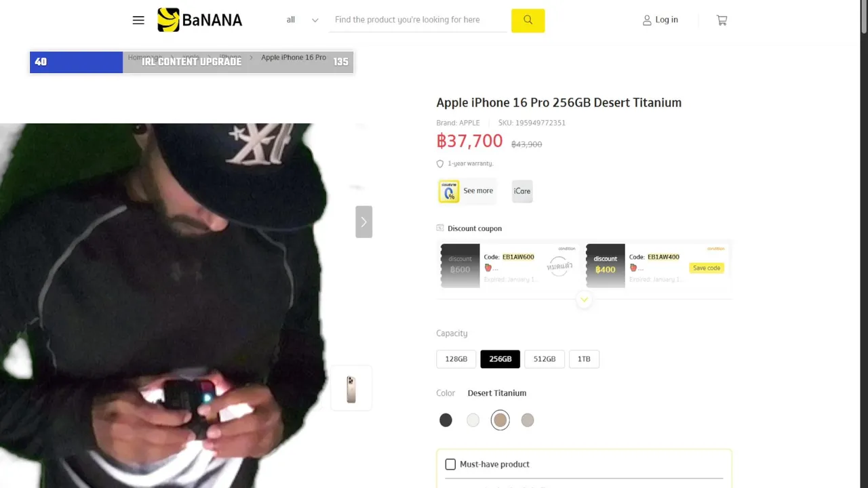Click the iCare badge
Viewport: 868px width, 488px height.
tap(522, 191)
